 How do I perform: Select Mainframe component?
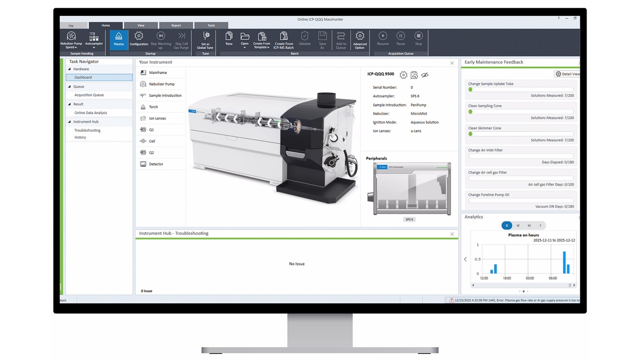(x=161, y=73)
